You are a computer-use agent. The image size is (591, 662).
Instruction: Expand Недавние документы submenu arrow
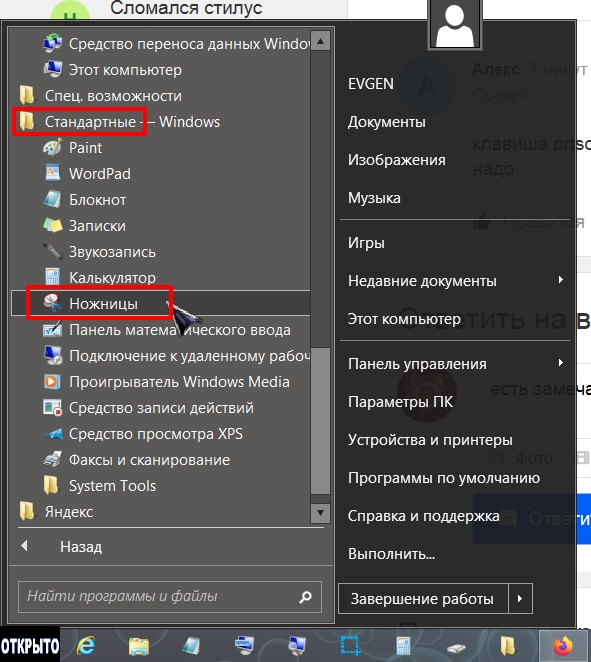click(561, 279)
